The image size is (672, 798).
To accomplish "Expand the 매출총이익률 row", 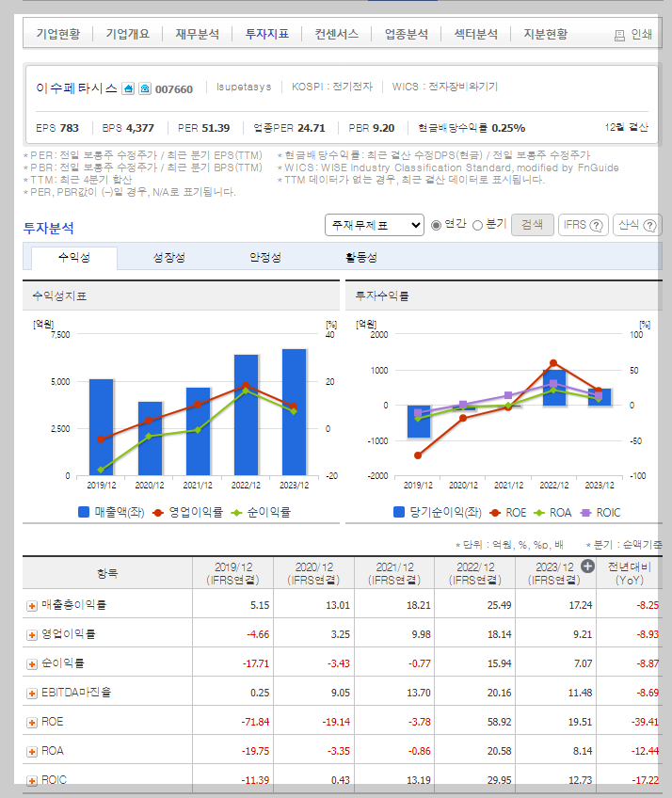I will tap(32, 606).
